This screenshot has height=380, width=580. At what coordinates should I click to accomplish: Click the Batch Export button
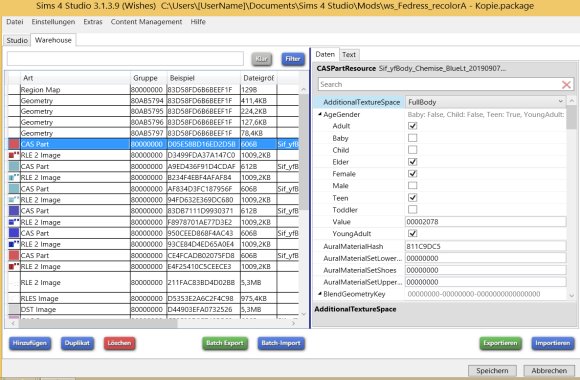tap(225, 343)
